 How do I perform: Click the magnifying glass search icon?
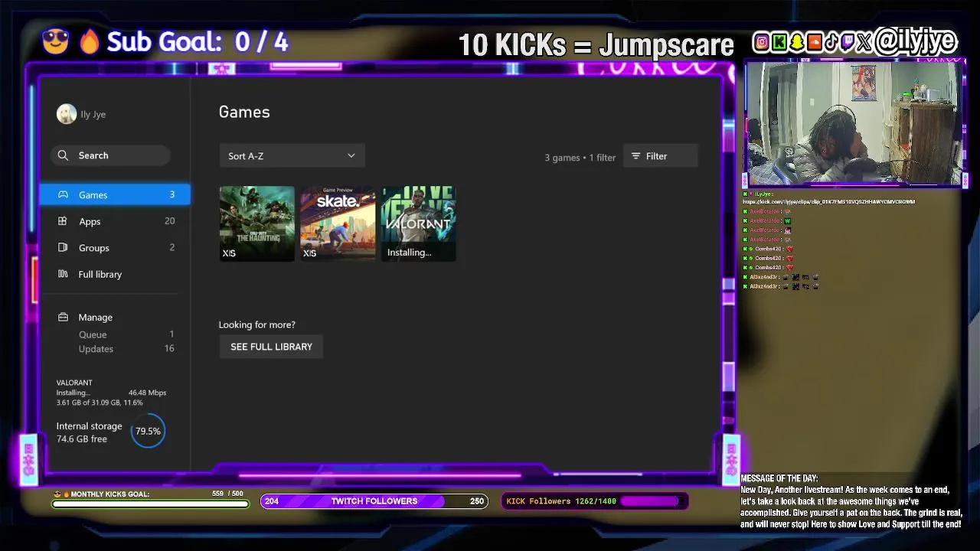coord(63,155)
